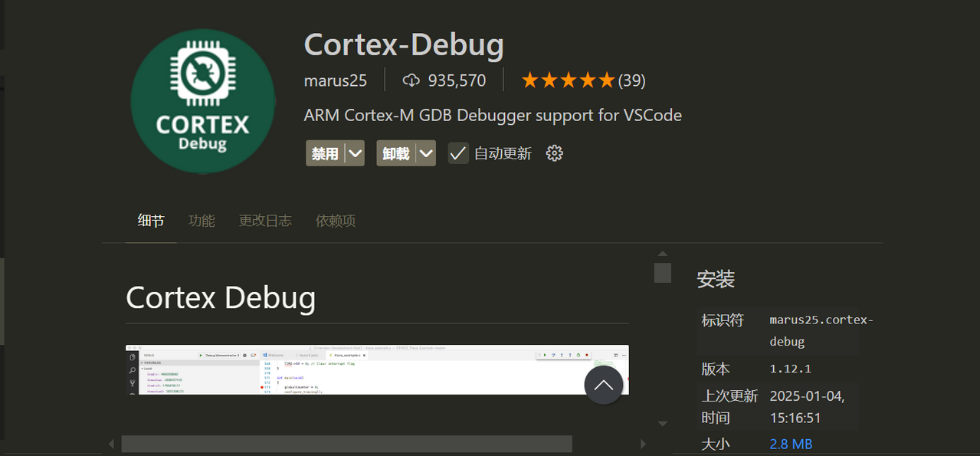This screenshot has width=980, height=456.
Task: Click the Cortex-Debug extension title
Action: pyautogui.click(x=404, y=45)
